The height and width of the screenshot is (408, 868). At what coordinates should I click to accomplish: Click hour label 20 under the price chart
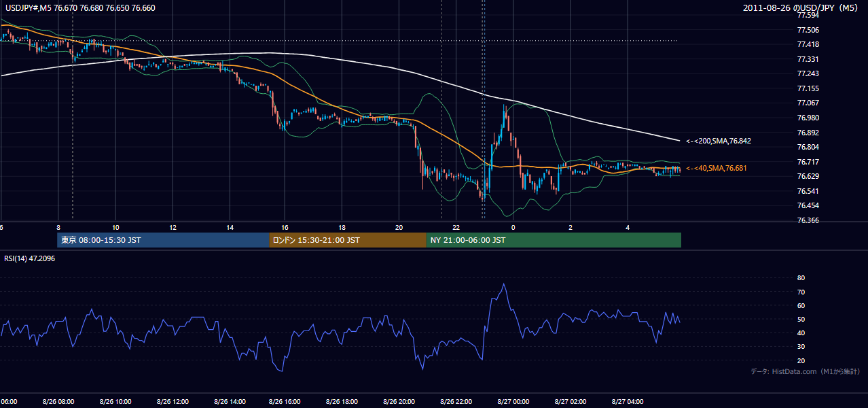[x=399, y=227]
